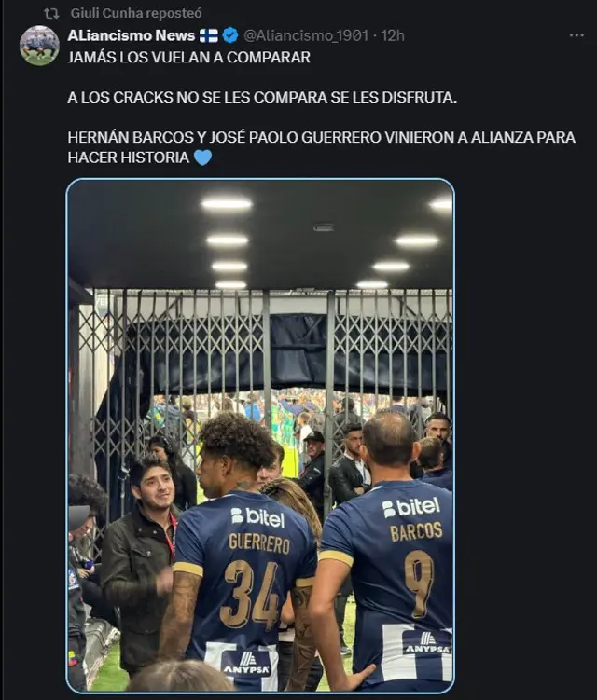597x700 pixels.
Task: Click the ANYPSA logo on Barcos's shirt
Action: point(426,643)
